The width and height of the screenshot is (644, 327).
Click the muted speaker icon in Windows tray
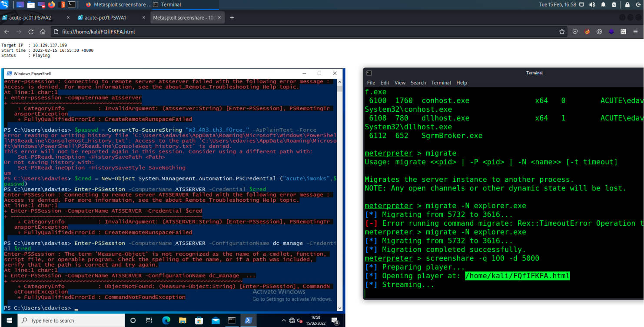pyautogui.click(x=300, y=320)
